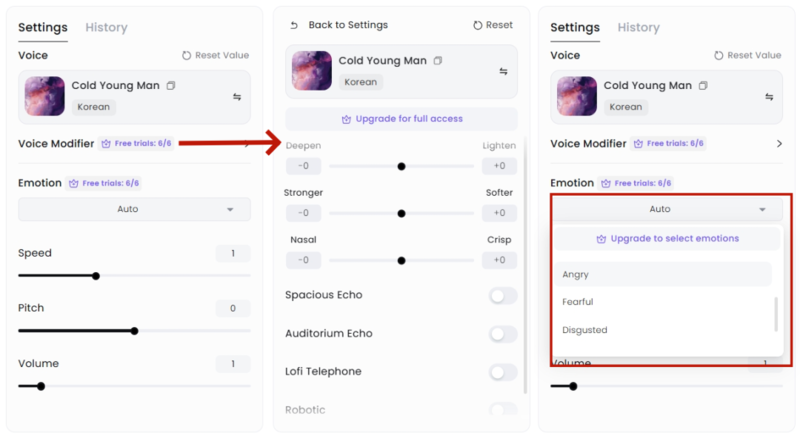
Task: Click Upgrade to select emotions link
Action: pyautogui.click(x=667, y=238)
